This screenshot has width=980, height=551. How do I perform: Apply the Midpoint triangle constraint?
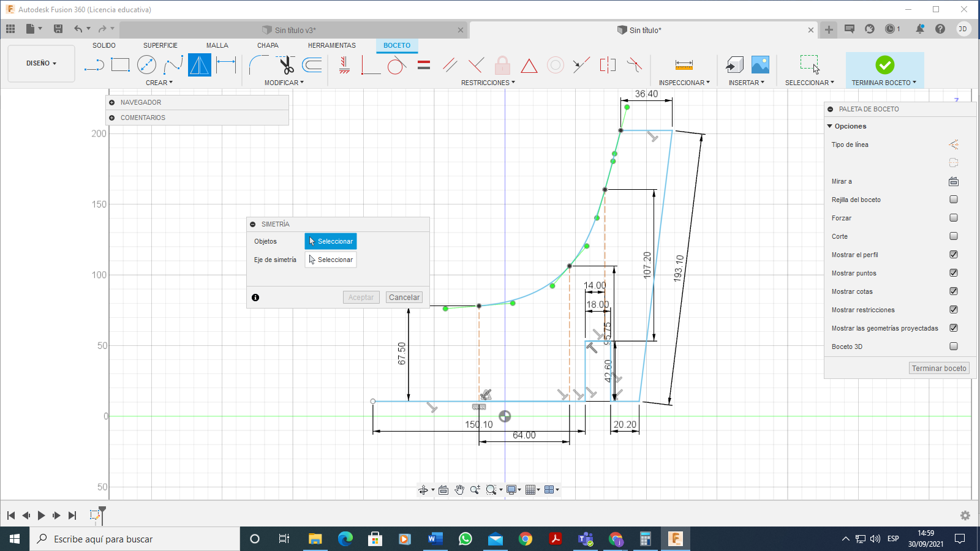[x=529, y=66]
